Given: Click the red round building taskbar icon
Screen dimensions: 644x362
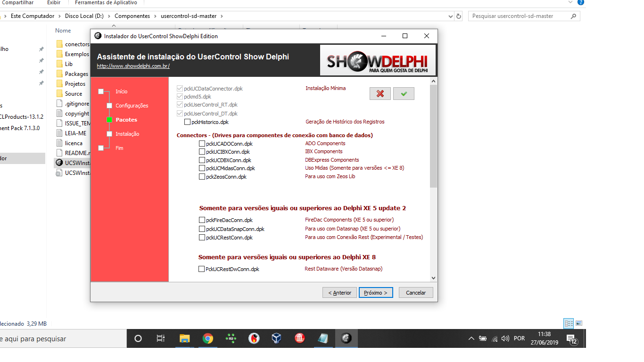Looking at the screenshot, I should coord(300,338).
